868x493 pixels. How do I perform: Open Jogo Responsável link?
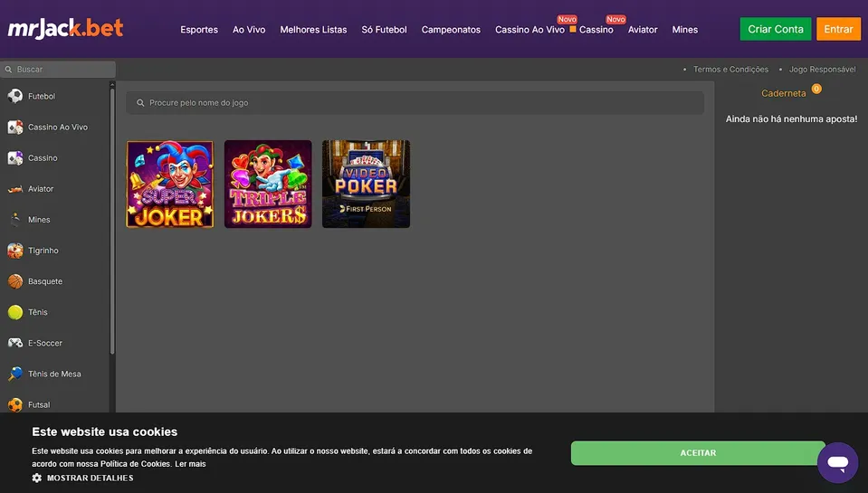(822, 69)
